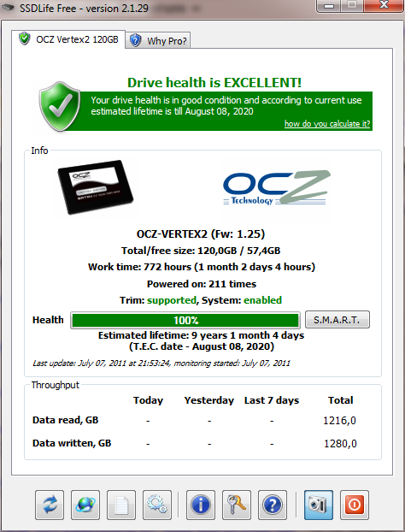Take screenshot with the camera icon

[319, 505]
